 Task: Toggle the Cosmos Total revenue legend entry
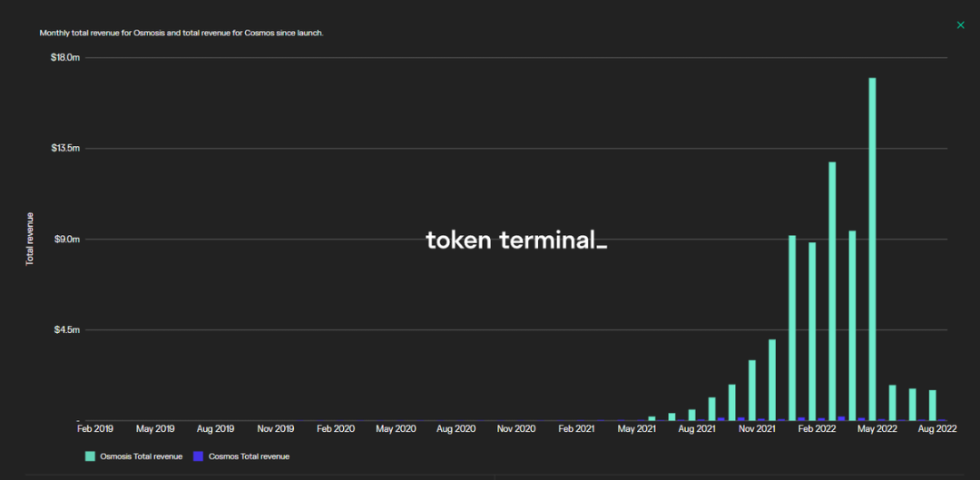pyautogui.click(x=241, y=456)
